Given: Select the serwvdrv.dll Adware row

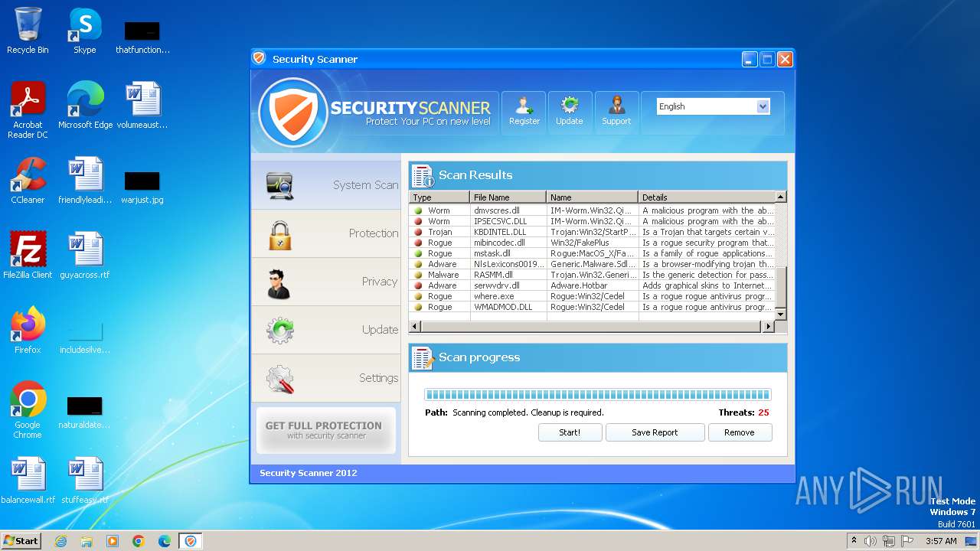Looking at the screenshot, I should tap(593, 285).
